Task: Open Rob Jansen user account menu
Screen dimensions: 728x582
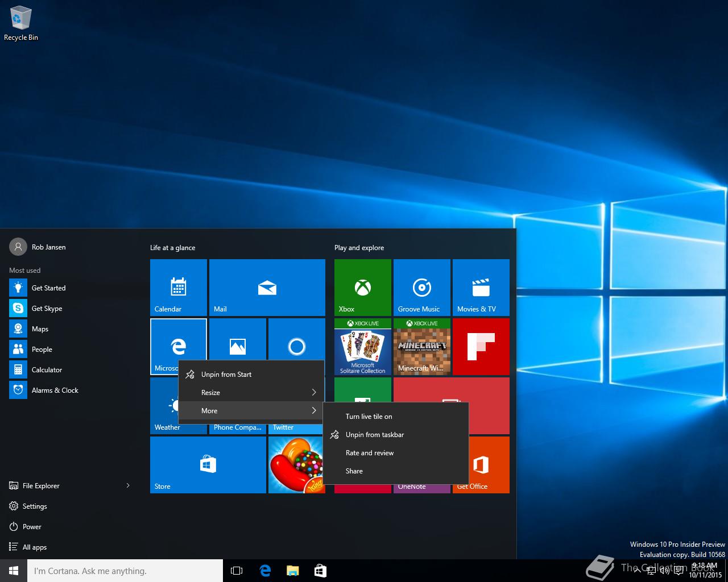Action: coord(38,247)
